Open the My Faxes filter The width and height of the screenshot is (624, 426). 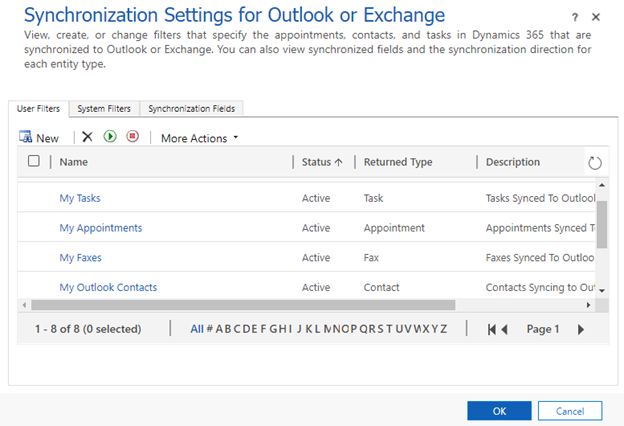click(80, 258)
